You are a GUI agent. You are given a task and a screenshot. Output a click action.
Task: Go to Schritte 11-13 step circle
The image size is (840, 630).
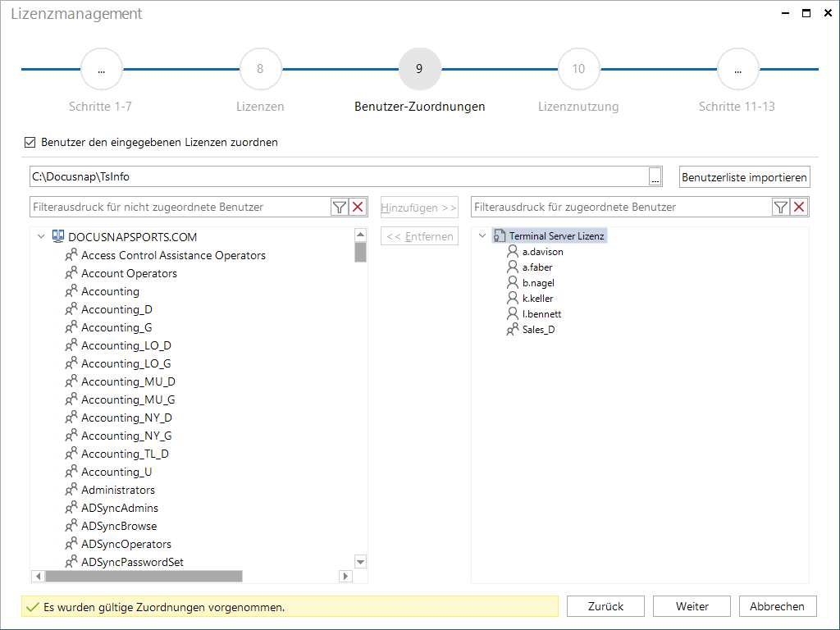[x=737, y=69]
